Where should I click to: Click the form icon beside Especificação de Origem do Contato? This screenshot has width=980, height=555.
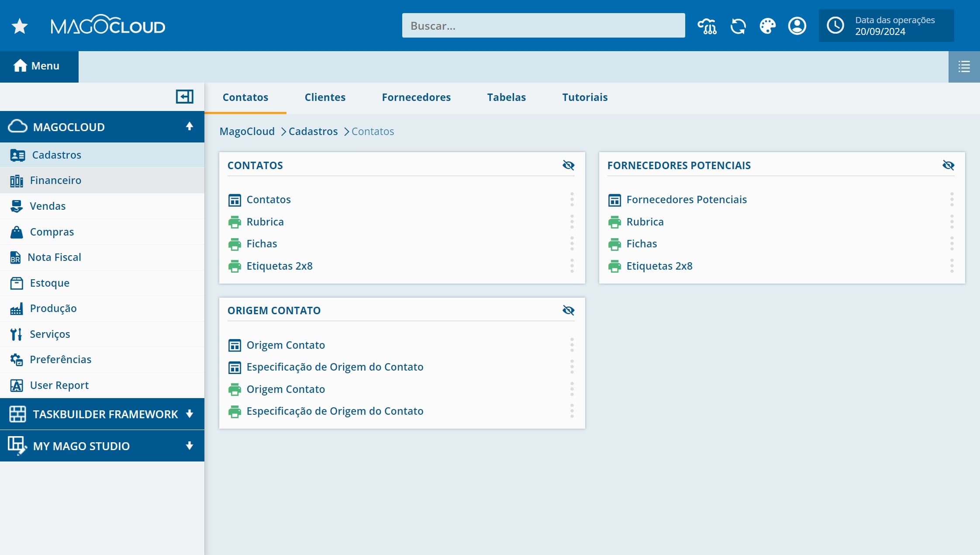pyautogui.click(x=235, y=367)
